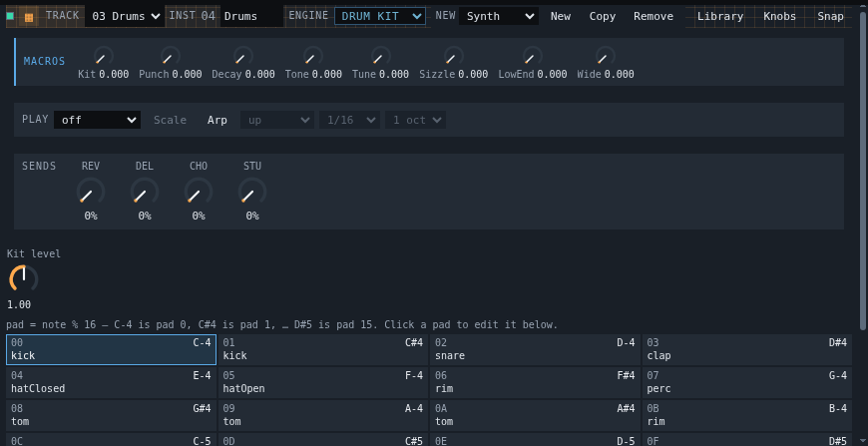Click the Sizzle macro knob
868x446 pixels.
coord(453,57)
